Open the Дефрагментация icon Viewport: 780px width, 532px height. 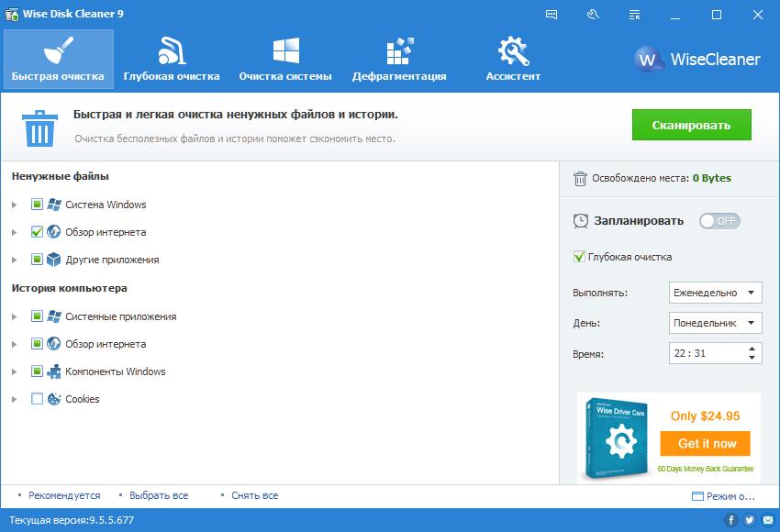pyautogui.click(x=399, y=51)
